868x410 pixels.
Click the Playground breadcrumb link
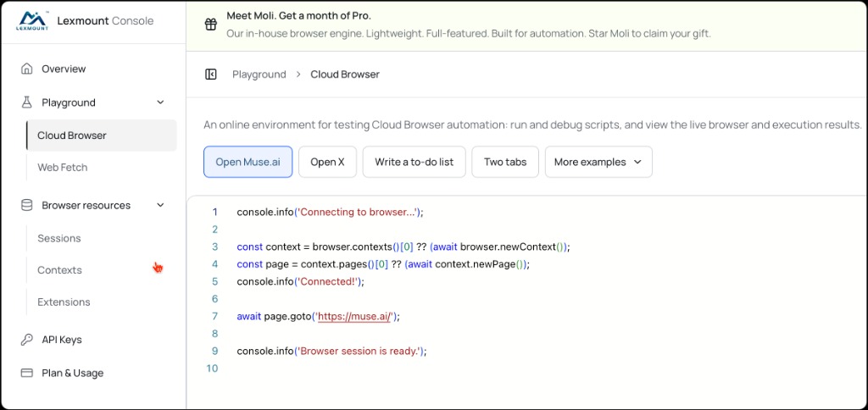pos(259,75)
